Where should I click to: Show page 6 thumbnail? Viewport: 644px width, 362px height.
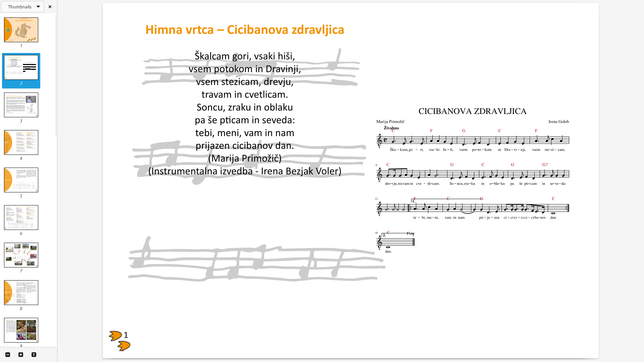coord(21,218)
